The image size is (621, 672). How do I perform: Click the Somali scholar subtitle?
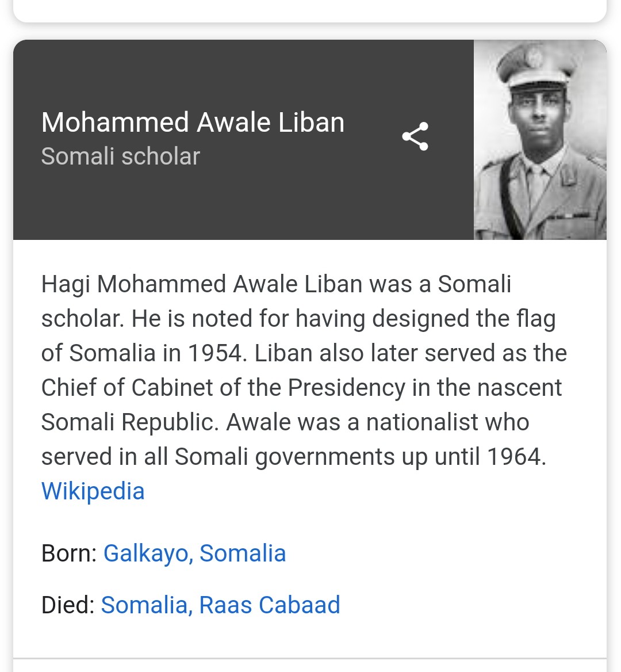[x=120, y=156]
